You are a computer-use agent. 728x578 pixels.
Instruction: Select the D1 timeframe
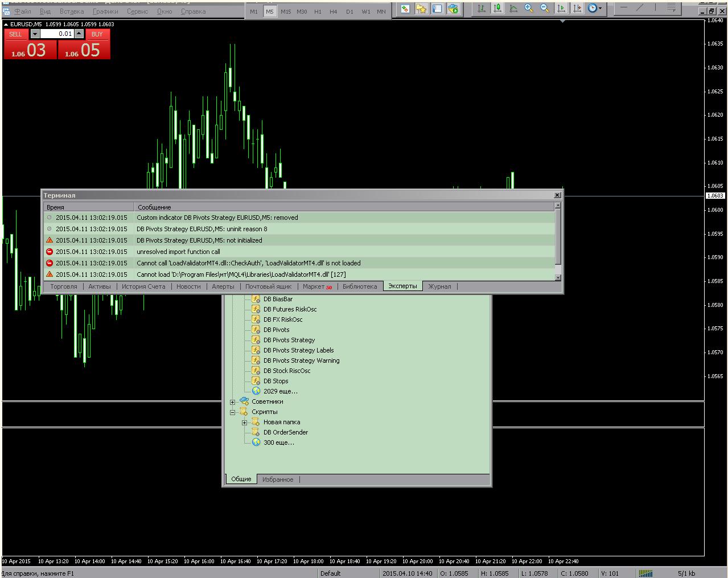349,11
